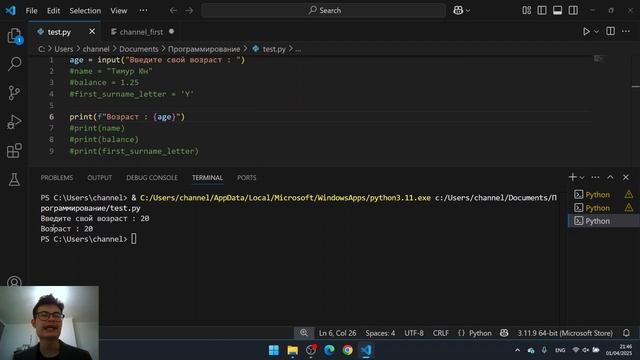640x360 pixels.
Task: Open run options dropdown beside play button
Action: click(x=596, y=31)
